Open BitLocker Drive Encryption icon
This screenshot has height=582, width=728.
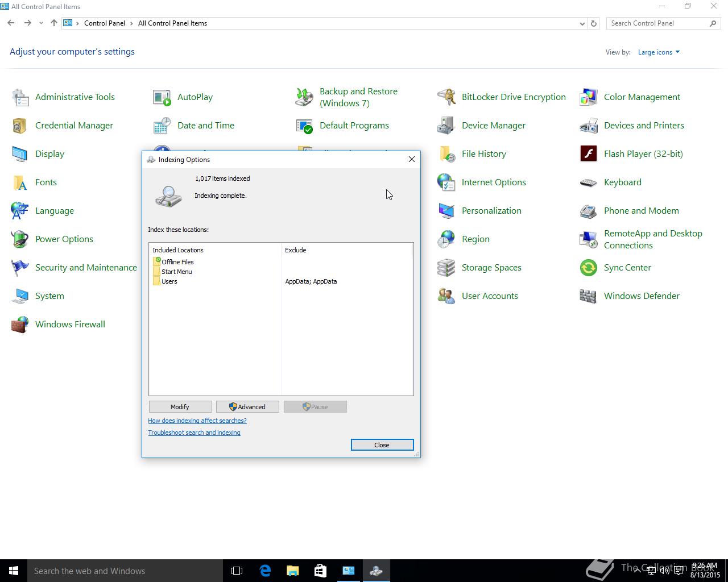click(446, 97)
